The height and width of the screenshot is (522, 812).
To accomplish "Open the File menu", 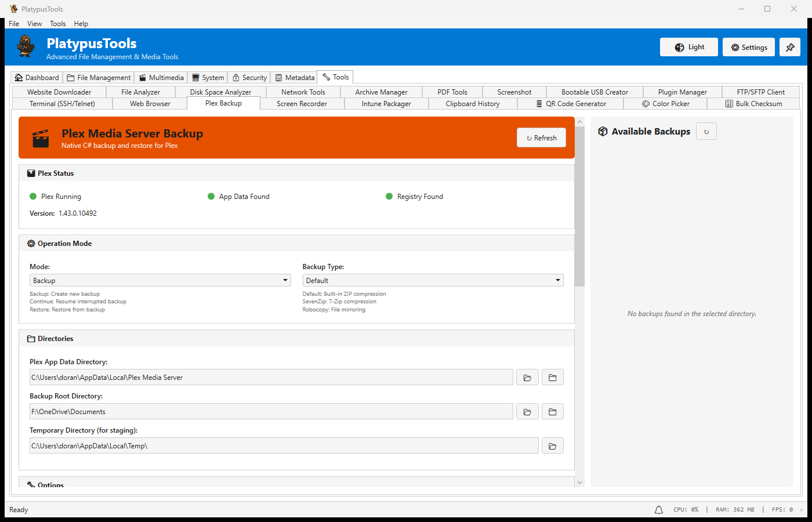I will pos(14,24).
